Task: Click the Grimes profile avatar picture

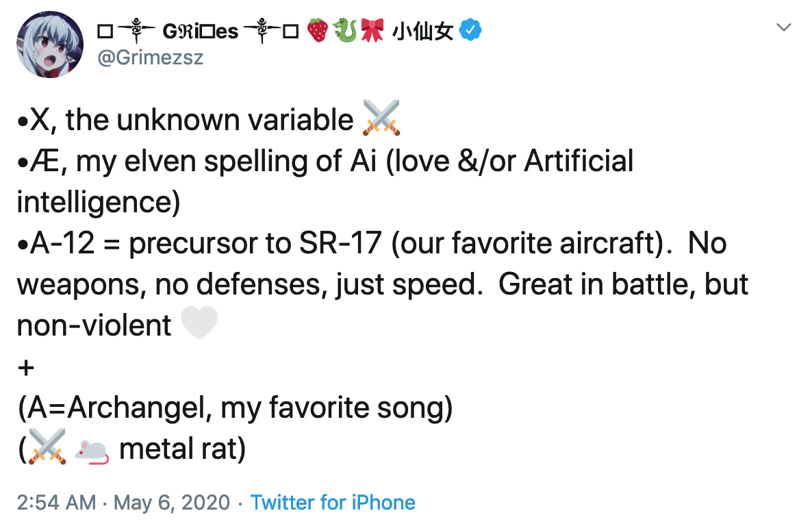Action: point(50,45)
